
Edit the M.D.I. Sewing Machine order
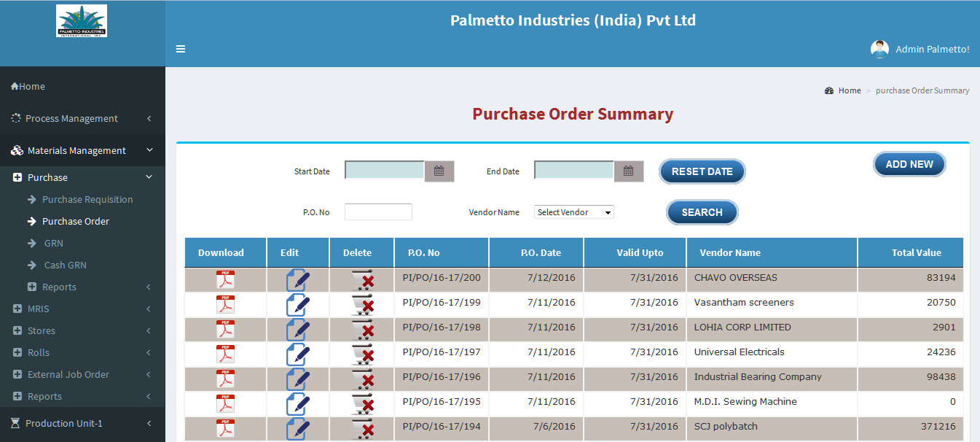pos(298,405)
